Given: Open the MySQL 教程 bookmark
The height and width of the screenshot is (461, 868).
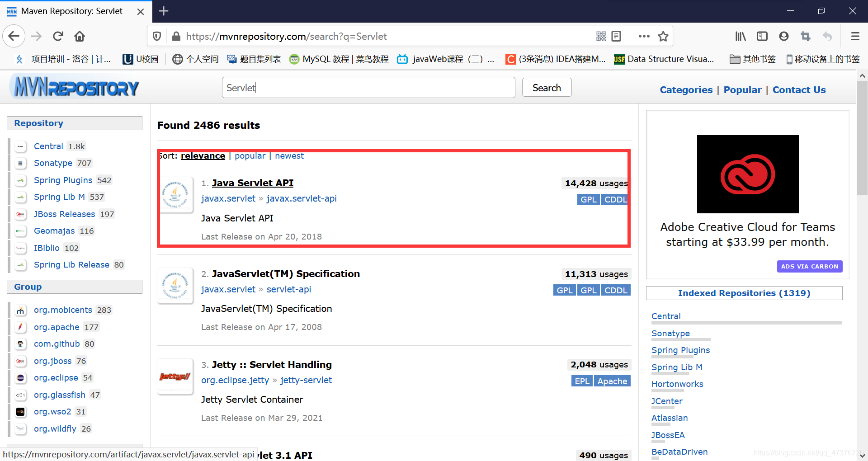Looking at the screenshot, I should [339, 59].
